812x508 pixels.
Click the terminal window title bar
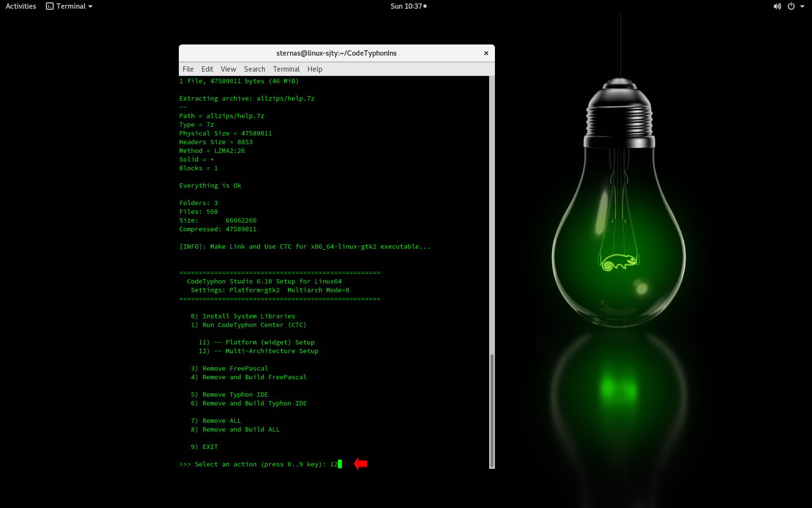coord(336,53)
